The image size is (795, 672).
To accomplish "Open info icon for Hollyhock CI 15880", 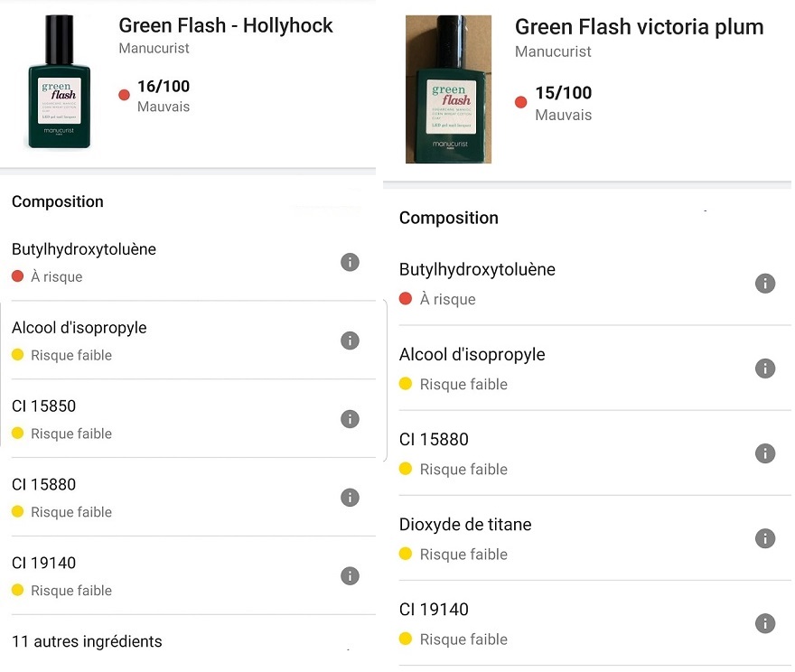I will tap(350, 498).
